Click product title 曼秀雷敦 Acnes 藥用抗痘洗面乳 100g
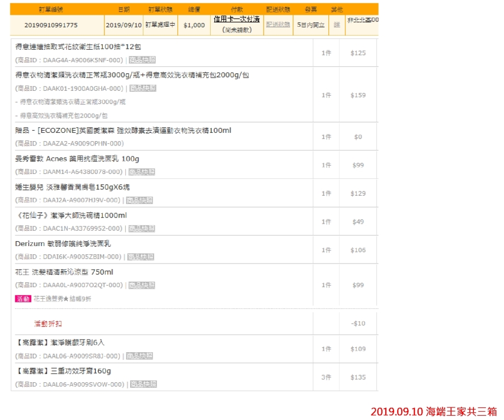The width and height of the screenshot is (504, 420). (x=77, y=159)
